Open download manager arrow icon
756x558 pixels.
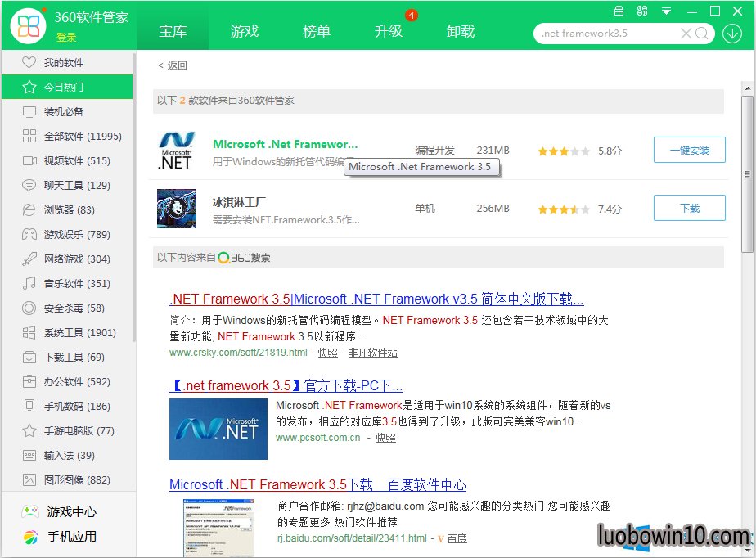732,34
